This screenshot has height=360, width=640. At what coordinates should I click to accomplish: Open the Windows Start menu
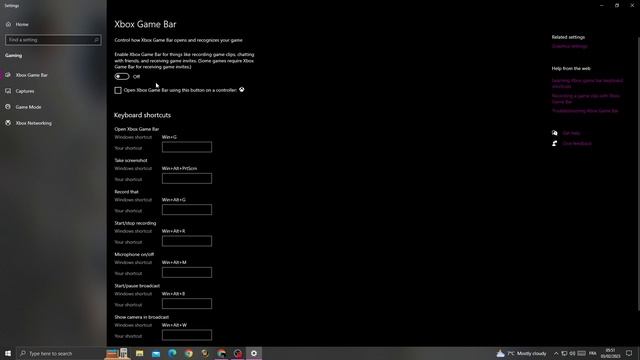(x=8, y=353)
